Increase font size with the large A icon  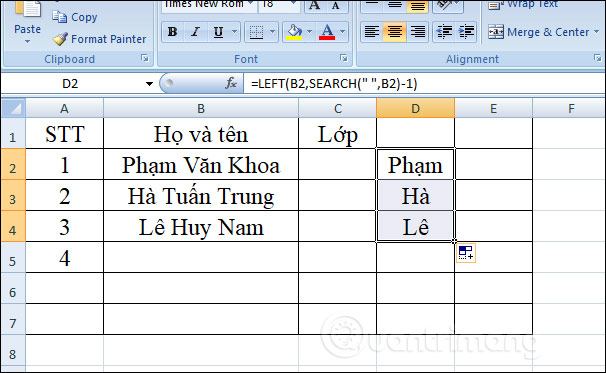click(315, 5)
